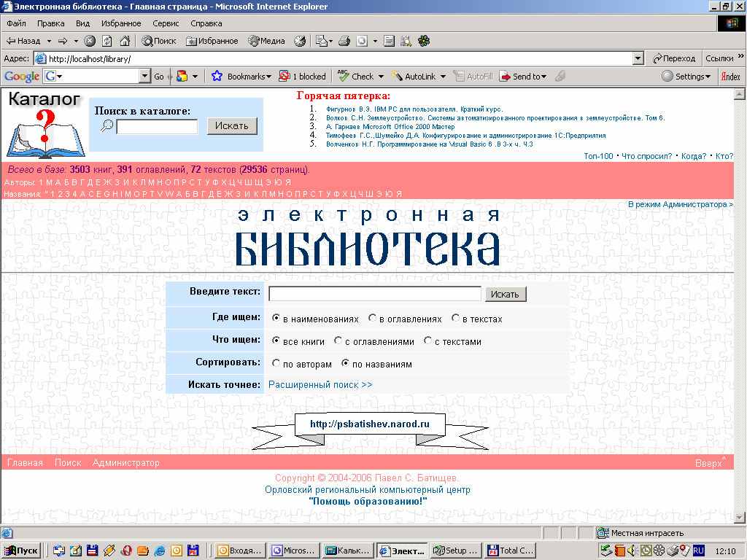Select 'с текстами' radio button
Image resolution: width=747 pixels, height=560 pixels.
427,341
